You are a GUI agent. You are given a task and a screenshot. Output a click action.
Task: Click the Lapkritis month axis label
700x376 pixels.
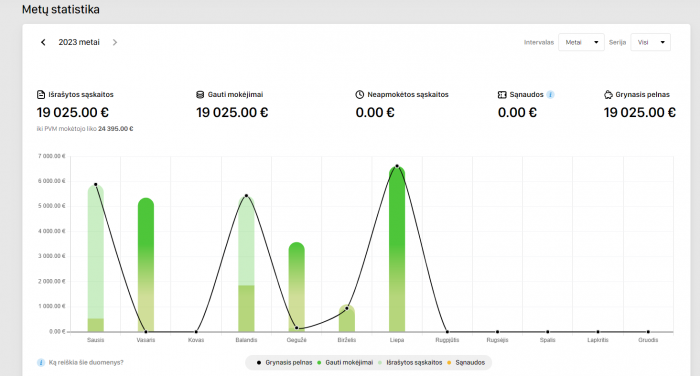[x=598, y=340]
